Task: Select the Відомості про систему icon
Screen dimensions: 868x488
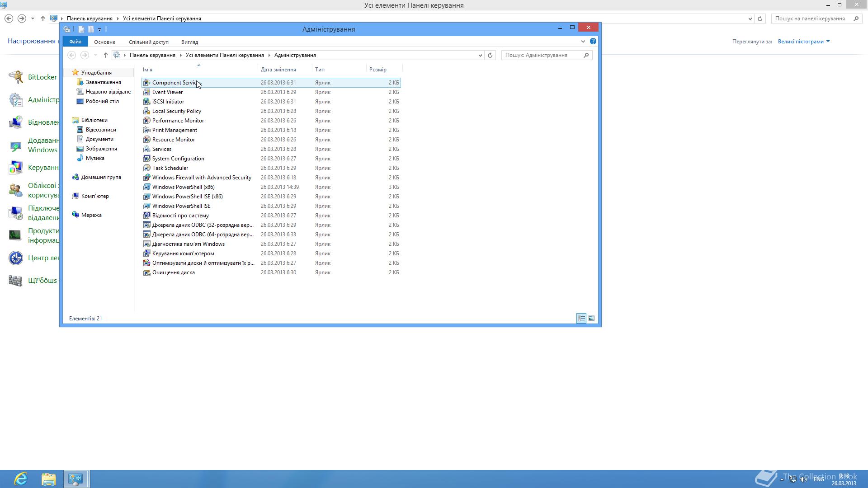Action: [x=146, y=216]
